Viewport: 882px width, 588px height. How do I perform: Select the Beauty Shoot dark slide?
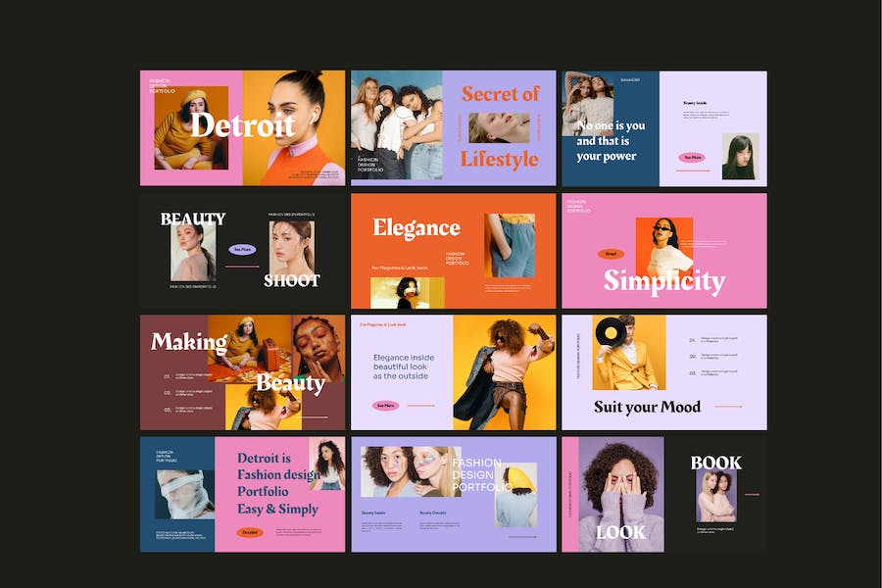[242, 251]
